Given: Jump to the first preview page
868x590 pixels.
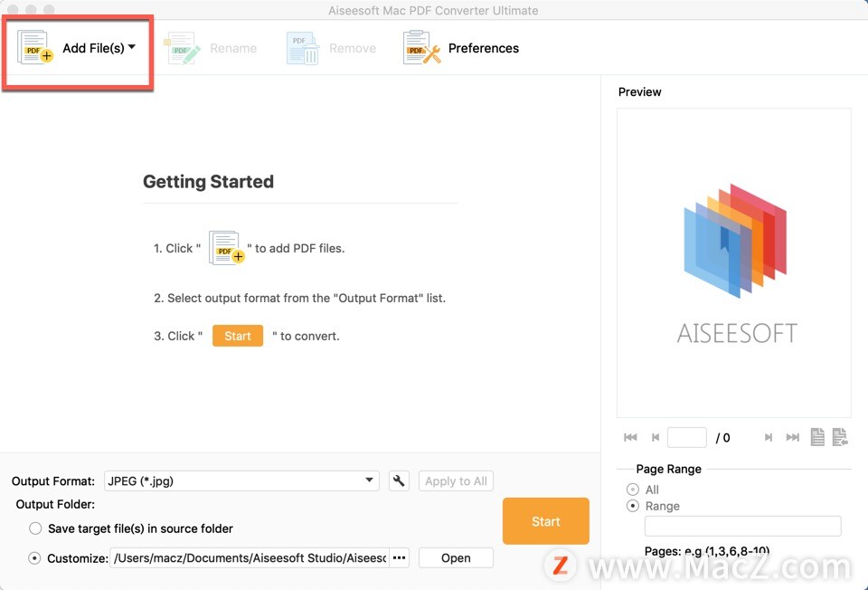Looking at the screenshot, I should coord(630,437).
